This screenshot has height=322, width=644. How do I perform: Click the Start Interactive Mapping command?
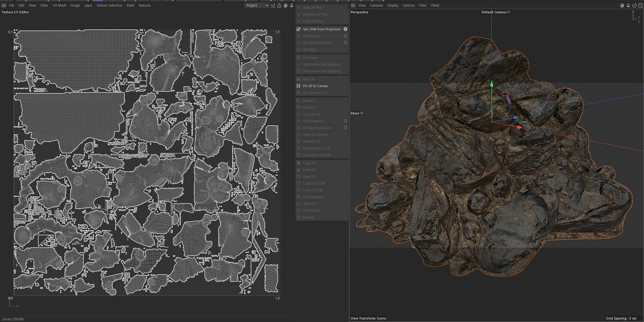[322, 64]
